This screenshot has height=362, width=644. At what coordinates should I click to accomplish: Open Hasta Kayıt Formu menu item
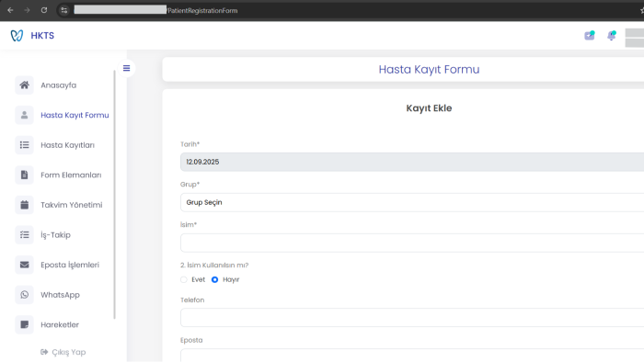pyautogui.click(x=75, y=115)
